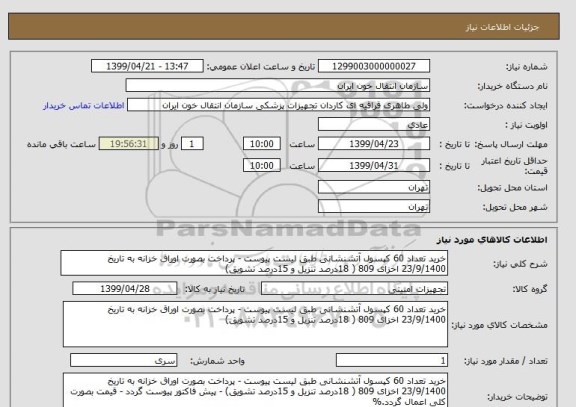Click the remaining time field 19:56:31

point(129,144)
